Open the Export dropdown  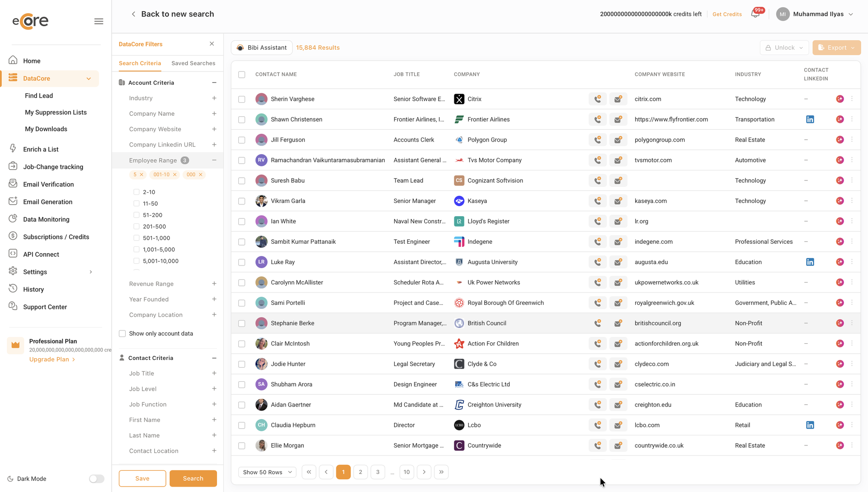[x=836, y=47]
